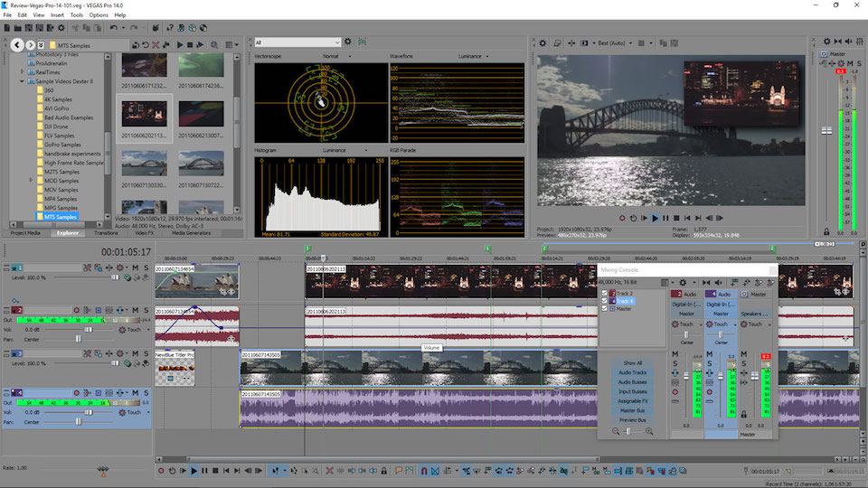868x488 pixels.
Task: Stop playback in the video preview
Action: click(x=676, y=218)
